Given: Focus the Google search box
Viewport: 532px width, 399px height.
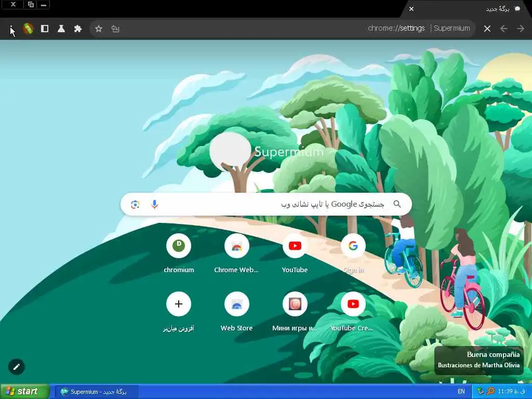Looking at the screenshot, I should pos(267,204).
